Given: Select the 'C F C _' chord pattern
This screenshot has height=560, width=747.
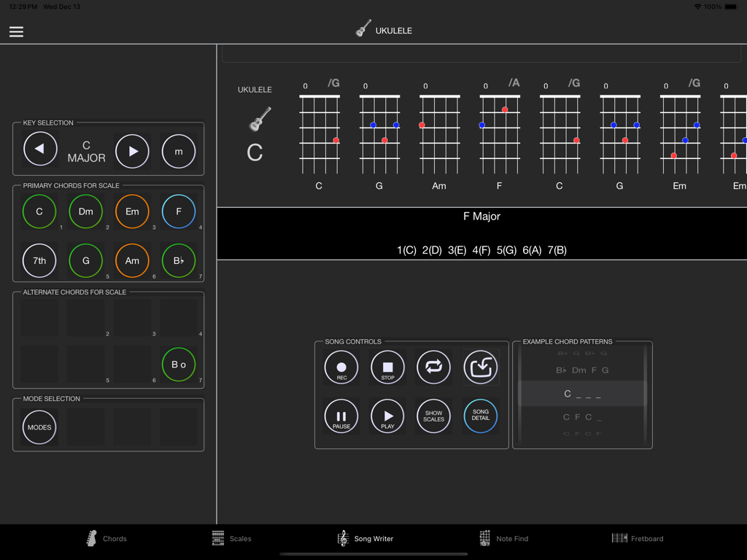Looking at the screenshot, I should click(x=582, y=418).
